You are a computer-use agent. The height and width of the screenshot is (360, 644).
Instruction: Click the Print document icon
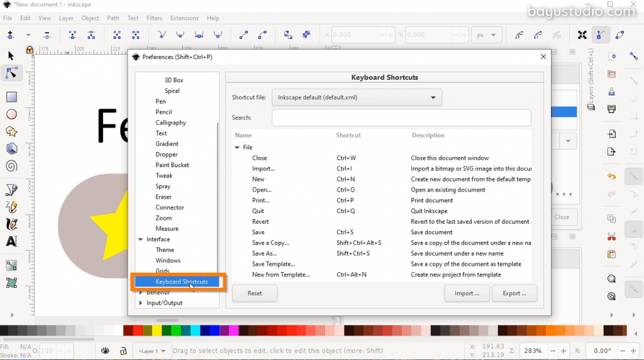611,109
